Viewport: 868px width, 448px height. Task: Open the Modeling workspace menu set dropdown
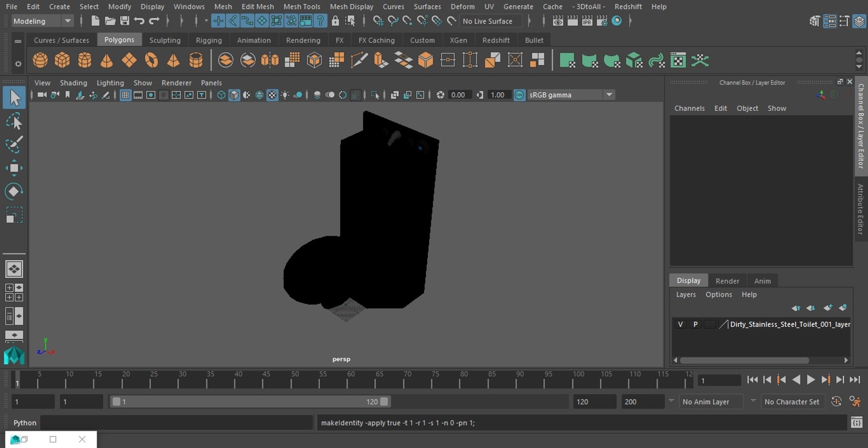[42, 21]
